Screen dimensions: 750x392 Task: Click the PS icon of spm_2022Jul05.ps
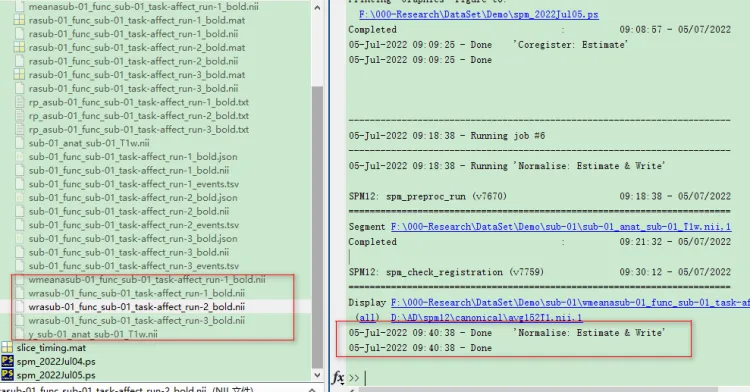click(x=7, y=375)
